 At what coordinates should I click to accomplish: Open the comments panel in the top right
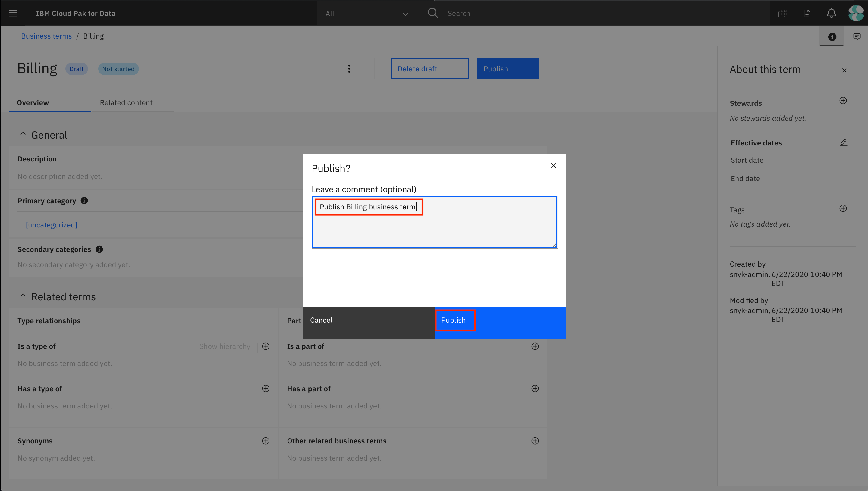click(x=857, y=36)
